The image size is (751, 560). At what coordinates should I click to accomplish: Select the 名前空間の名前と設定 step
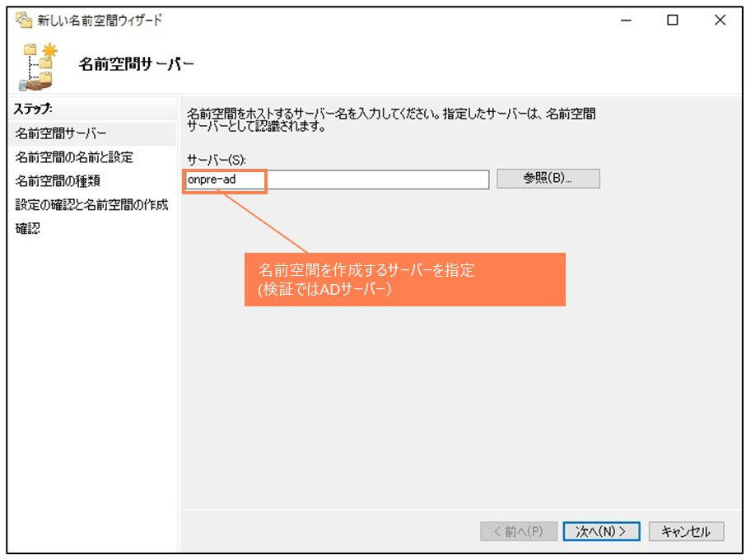point(74,157)
